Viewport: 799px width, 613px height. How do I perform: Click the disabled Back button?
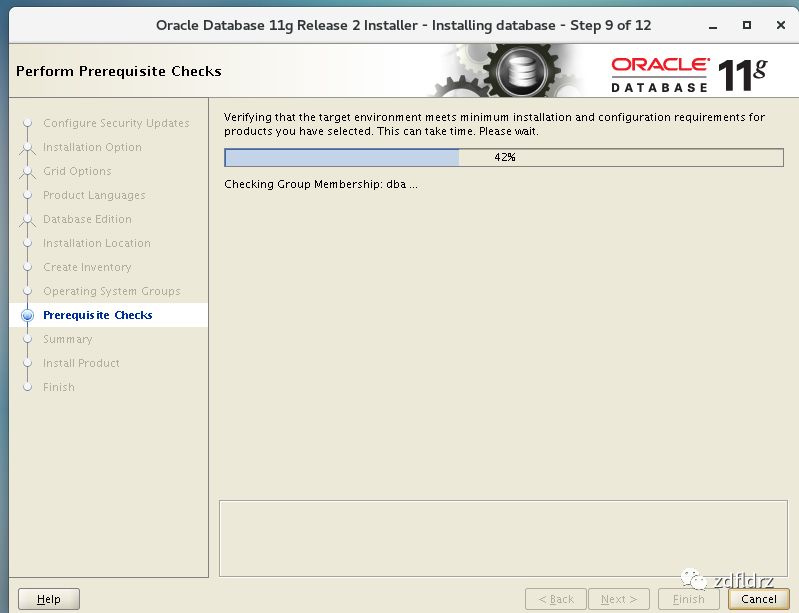556,599
